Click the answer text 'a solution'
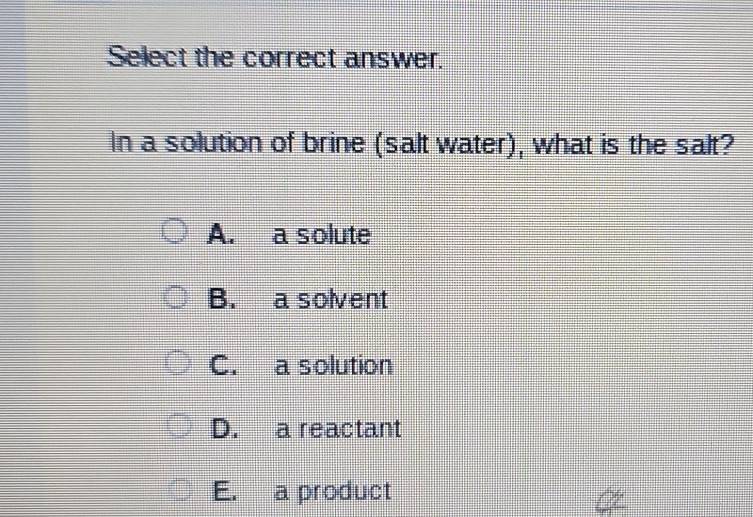Viewport: 753px width, 517px height. click(x=334, y=366)
